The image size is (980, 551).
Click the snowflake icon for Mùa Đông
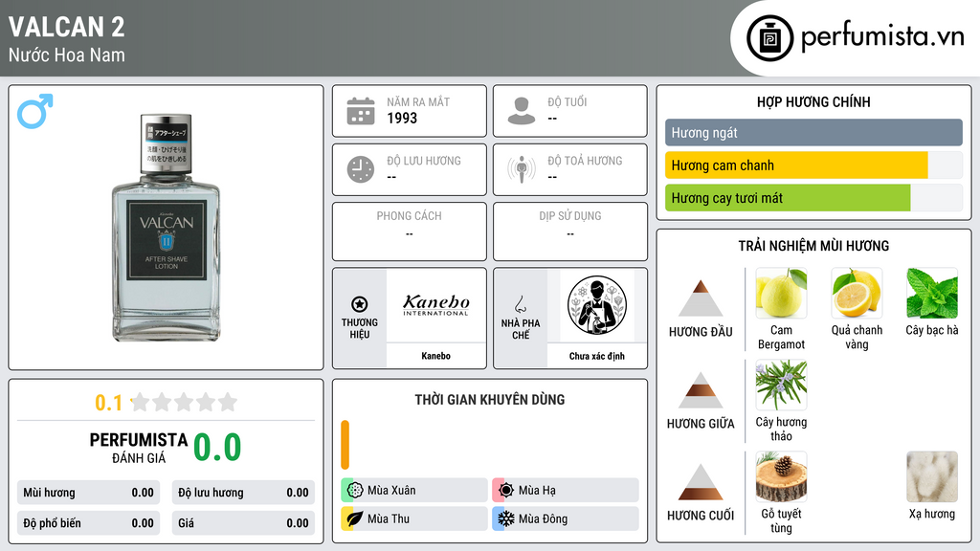coord(506,518)
